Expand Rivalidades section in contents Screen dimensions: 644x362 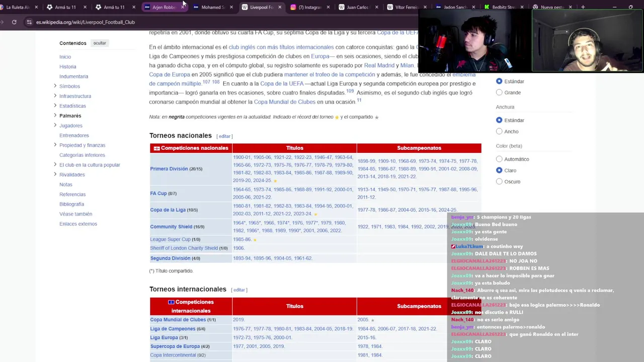[x=55, y=174]
